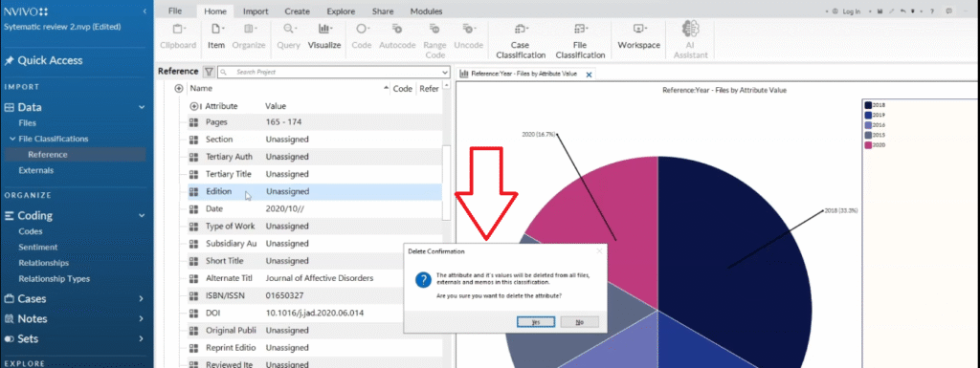Cancel deletion with the No button

(x=579, y=322)
